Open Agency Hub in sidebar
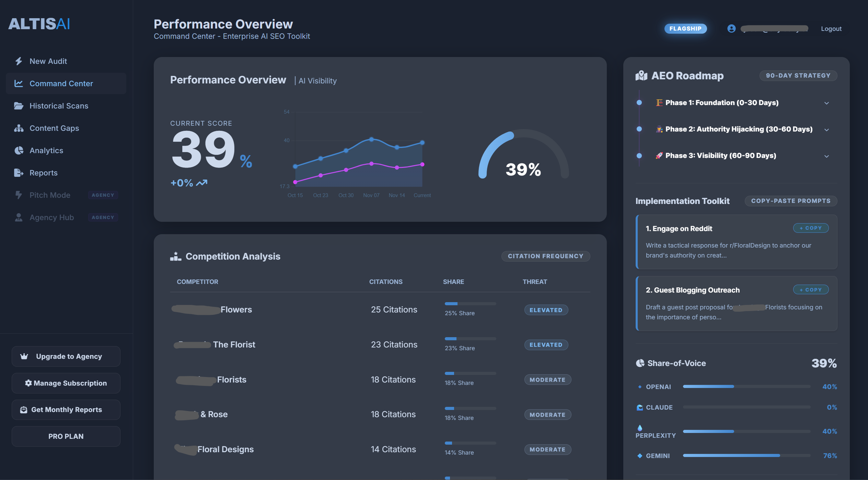Image resolution: width=868 pixels, height=480 pixels. (66, 217)
